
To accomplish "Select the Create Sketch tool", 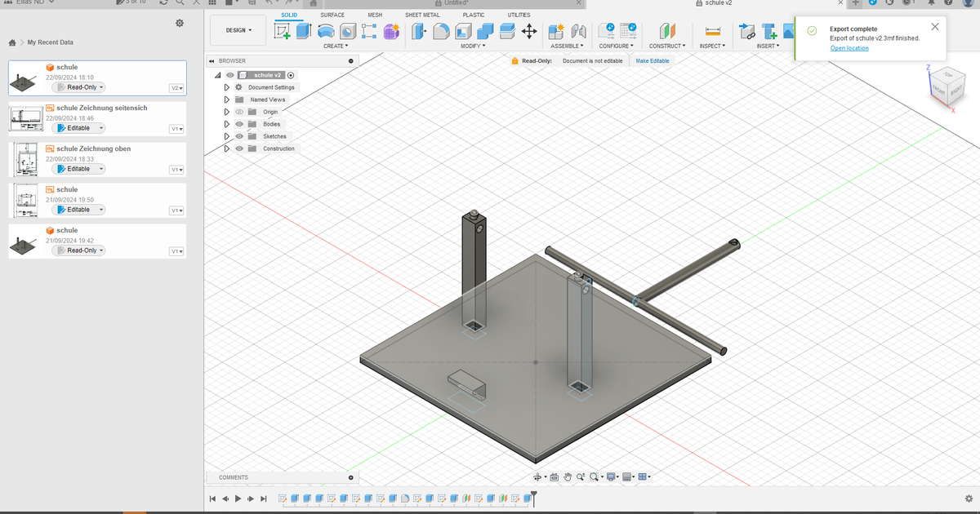I will pyautogui.click(x=281, y=31).
